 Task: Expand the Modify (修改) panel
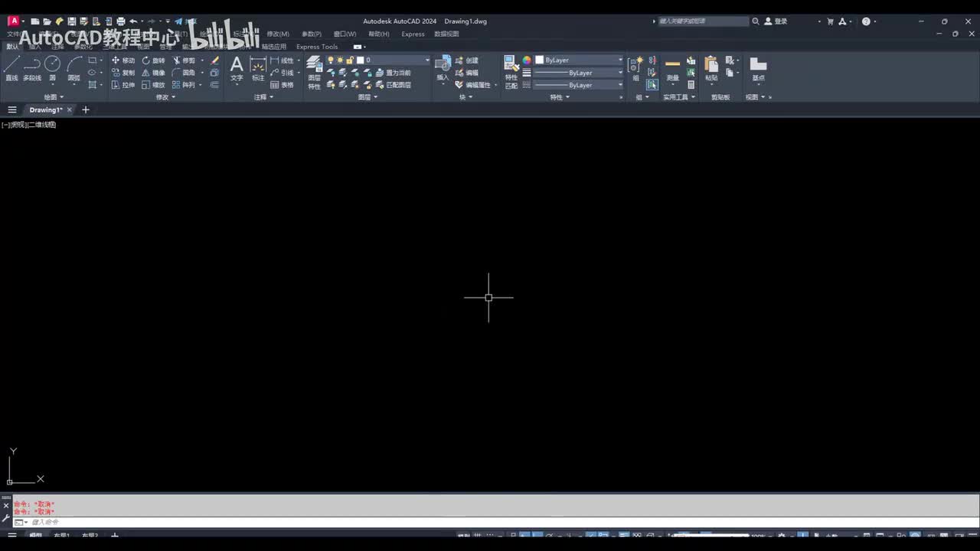[x=166, y=97]
